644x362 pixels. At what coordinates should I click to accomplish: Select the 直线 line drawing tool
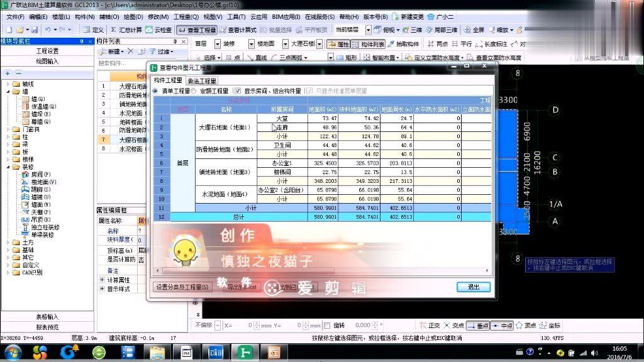[257, 58]
